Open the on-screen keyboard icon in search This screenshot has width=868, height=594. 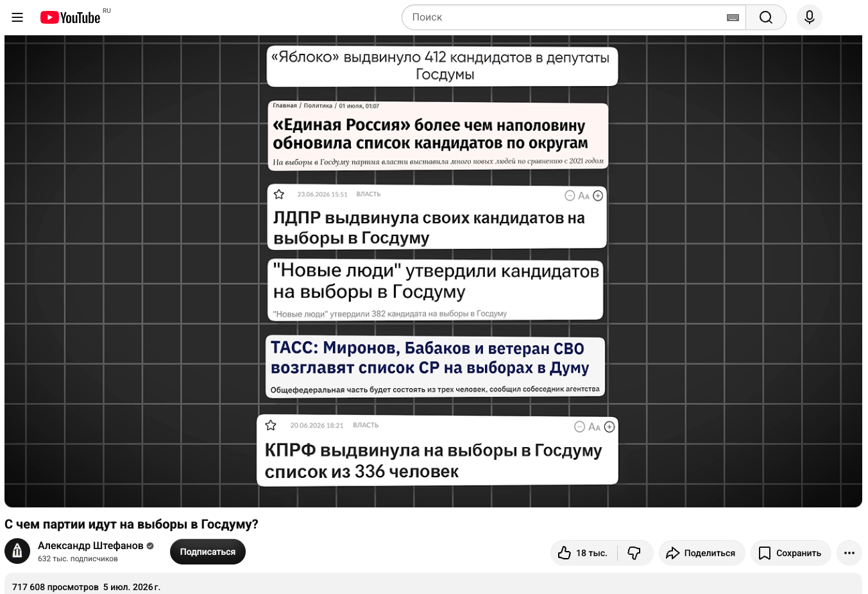[x=733, y=18]
